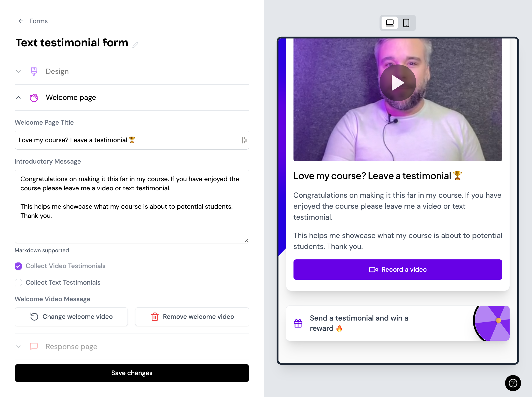Click the pencil icon to rename form

[135, 45]
